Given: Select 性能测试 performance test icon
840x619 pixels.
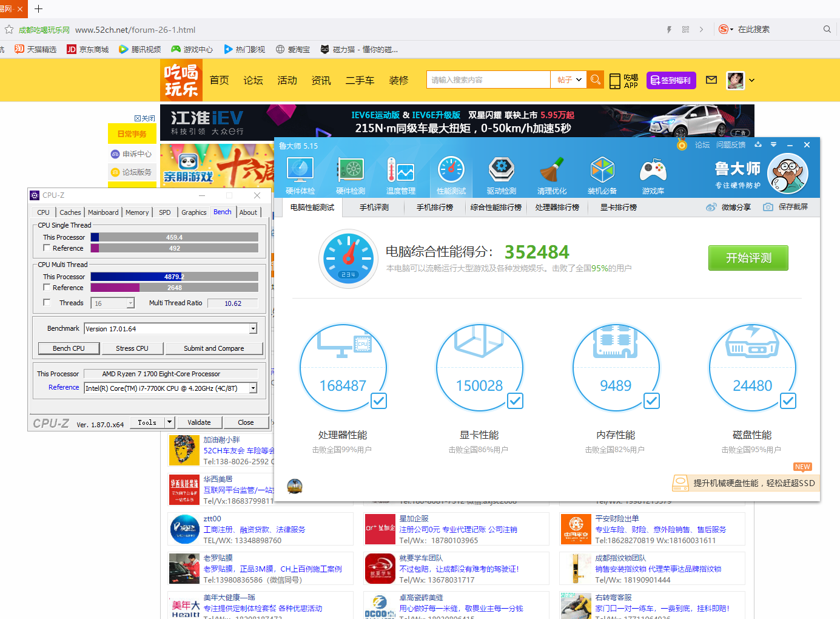Looking at the screenshot, I should coord(451,175).
